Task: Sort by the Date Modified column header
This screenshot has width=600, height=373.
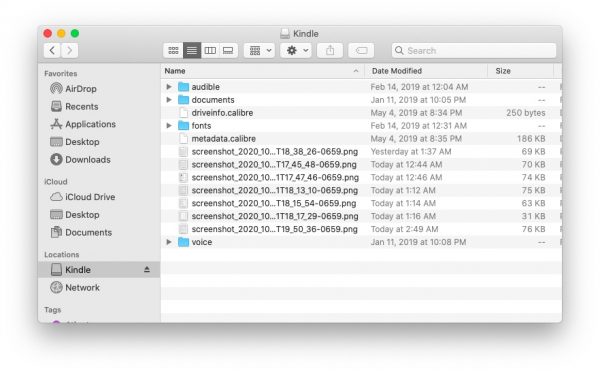Action: (x=426, y=71)
